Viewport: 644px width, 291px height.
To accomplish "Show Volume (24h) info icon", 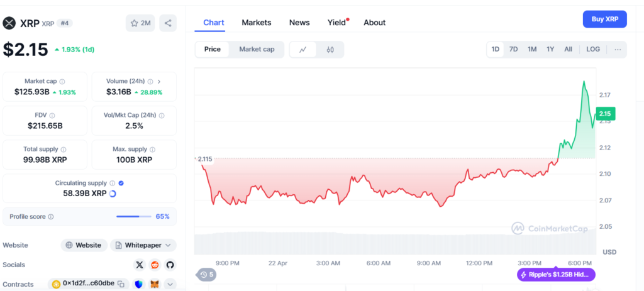I will [x=150, y=82].
